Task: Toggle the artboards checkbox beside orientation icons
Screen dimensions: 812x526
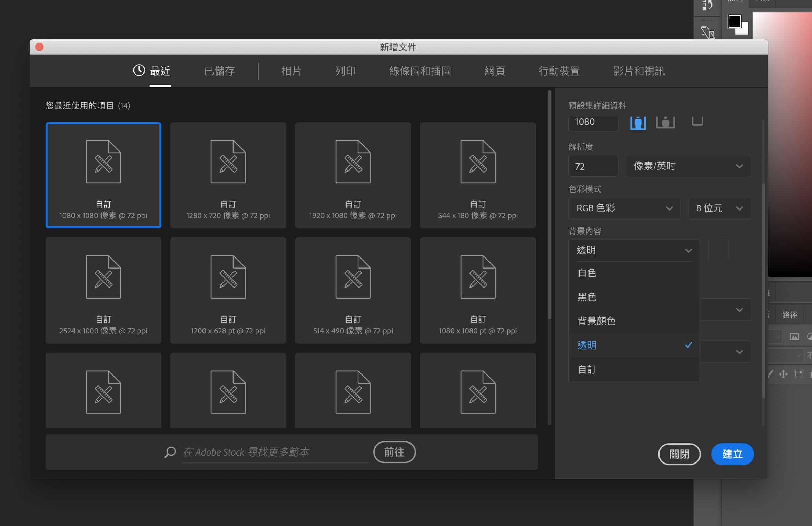Action: 697,121
